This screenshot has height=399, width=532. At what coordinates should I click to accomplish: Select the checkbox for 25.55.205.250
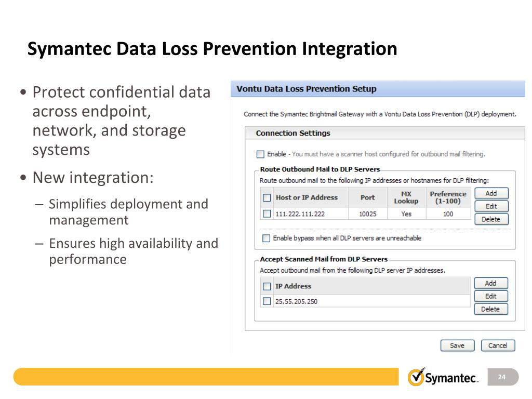point(267,301)
